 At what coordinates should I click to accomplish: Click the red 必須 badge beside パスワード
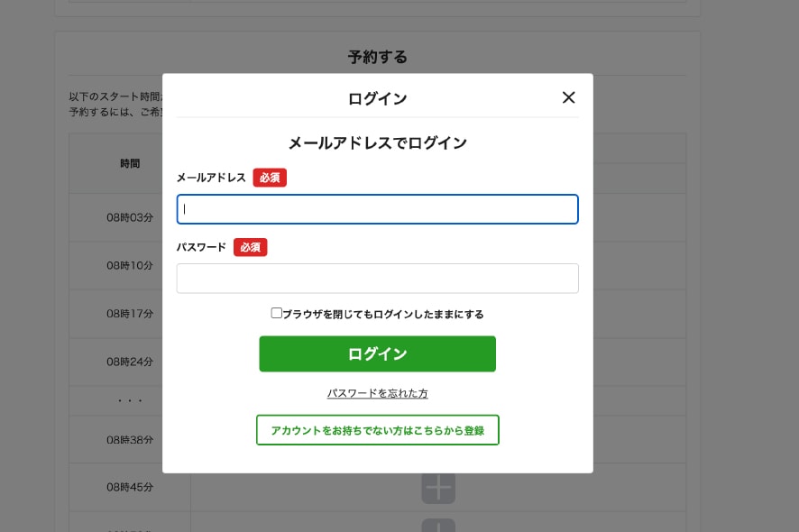click(x=250, y=247)
